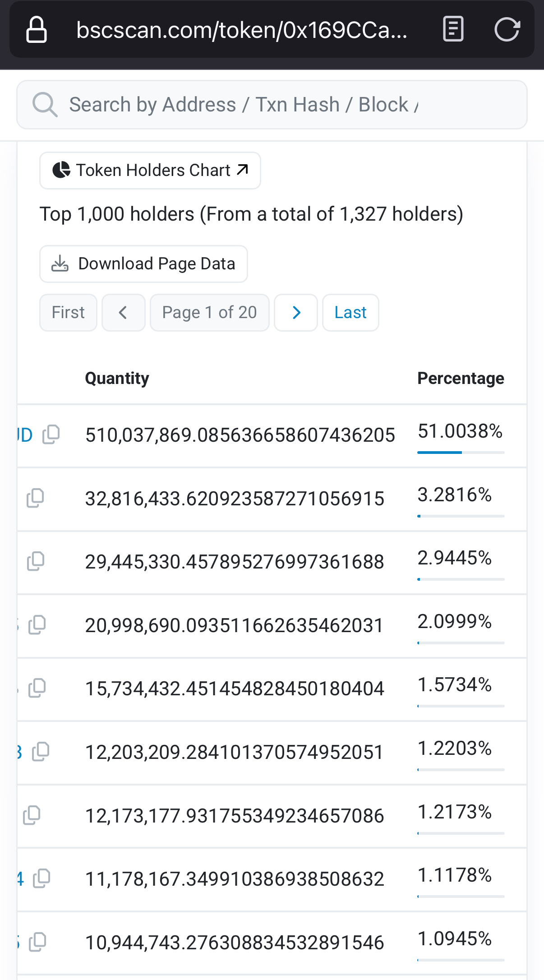Screen dimensions: 544x980
Task: Copy address of holder with 1.0945%
Action: (37, 942)
